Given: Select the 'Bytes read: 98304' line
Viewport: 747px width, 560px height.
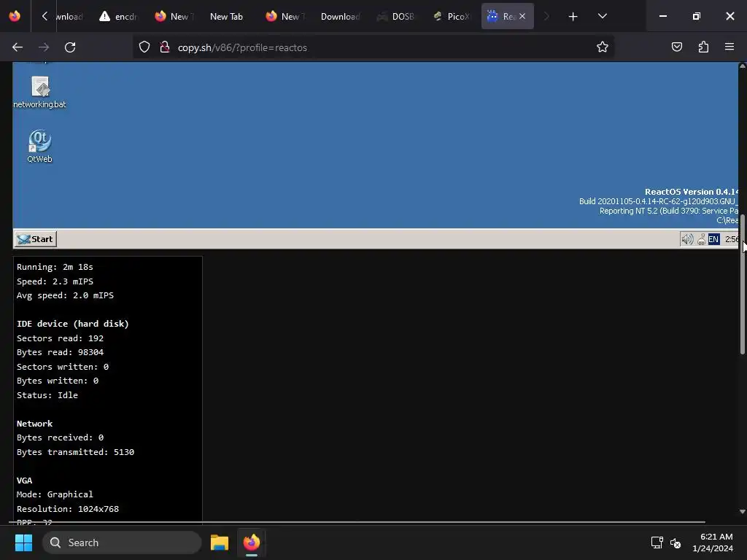Looking at the screenshot, I should click(x=60, y=352).
